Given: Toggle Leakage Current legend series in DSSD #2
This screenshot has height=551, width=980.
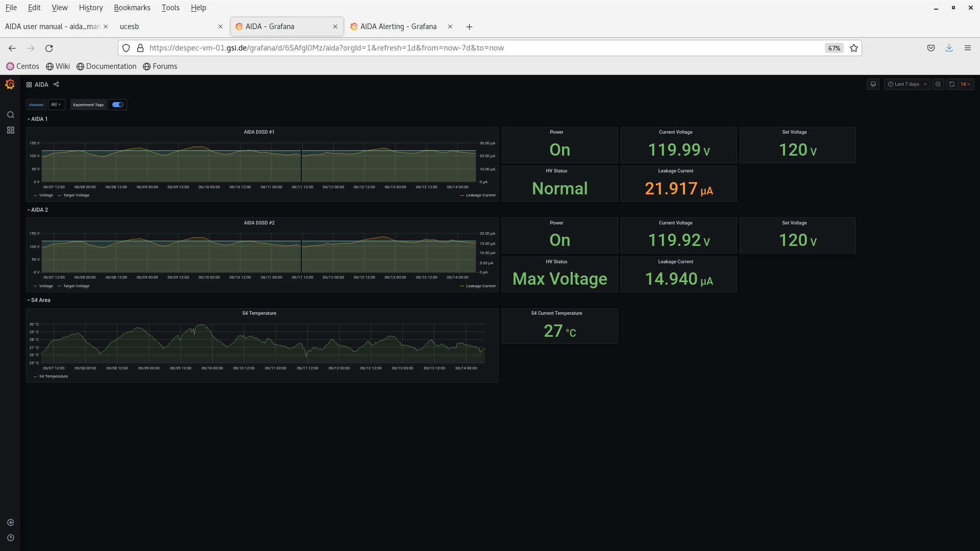Looking at the screenshot, I should (480, 286).
